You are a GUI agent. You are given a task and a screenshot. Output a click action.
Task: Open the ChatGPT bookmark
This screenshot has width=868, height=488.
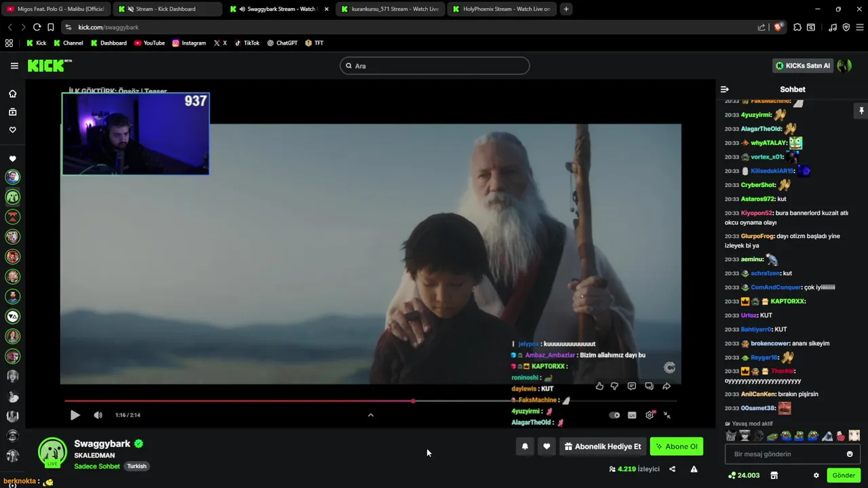pyautogui.click(x=282, y=43)
